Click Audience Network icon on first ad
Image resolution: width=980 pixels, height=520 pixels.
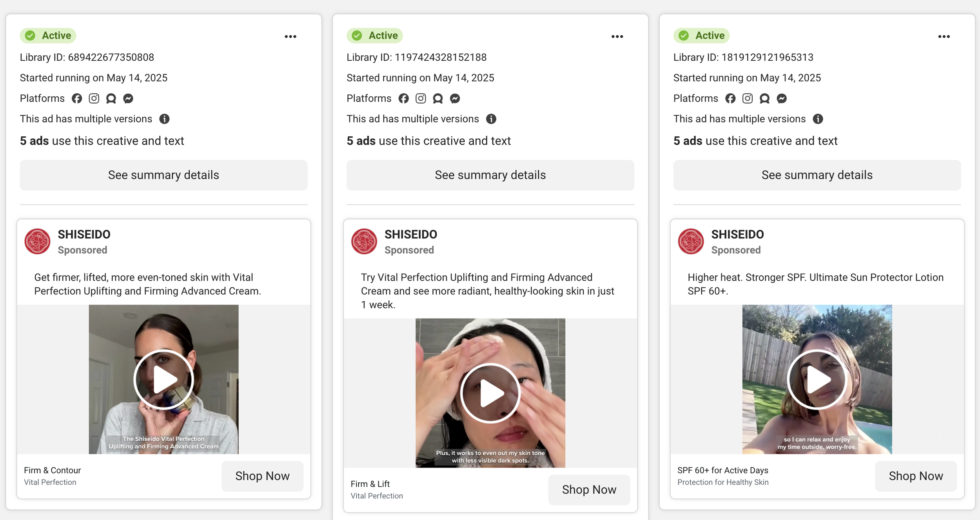pos(111,98)
